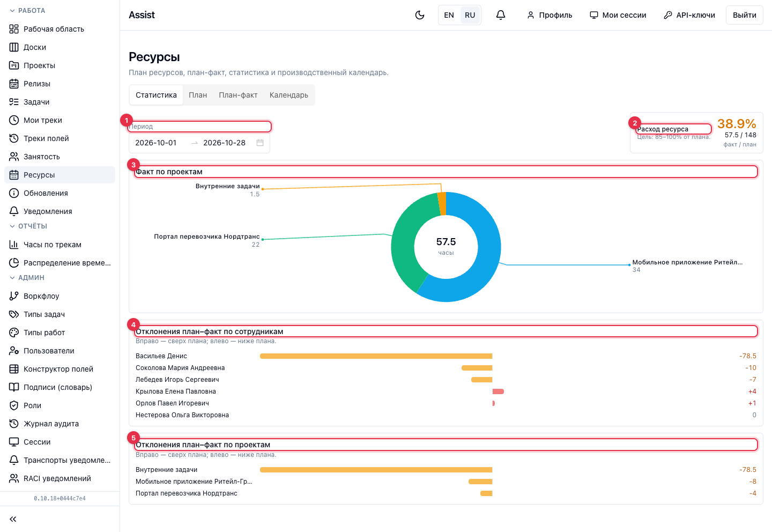Viewport: 772px width, 532px height.
Task: Open Конструктор полей in sidebar
Action: click(x=60, y=369)
